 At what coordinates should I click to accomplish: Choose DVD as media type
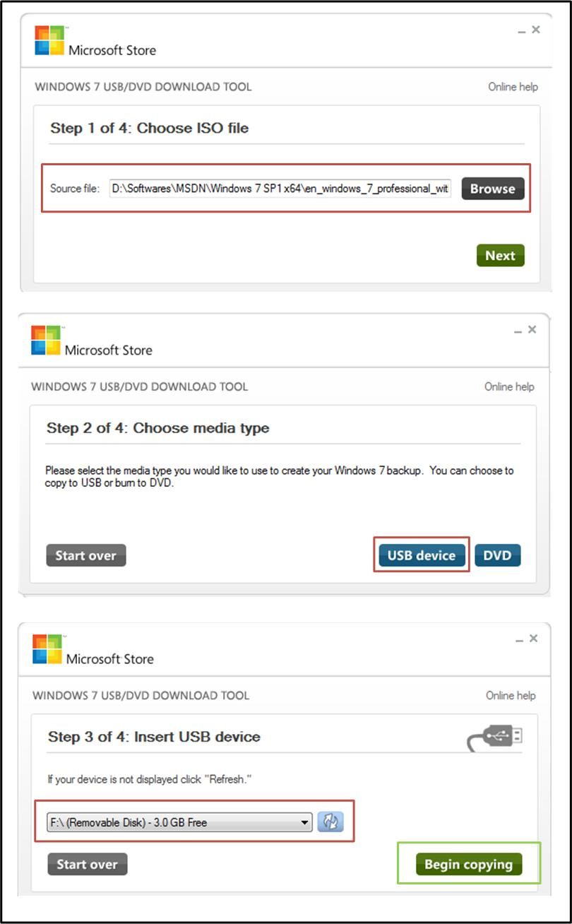pyautogui.click(x=497, y=555)
